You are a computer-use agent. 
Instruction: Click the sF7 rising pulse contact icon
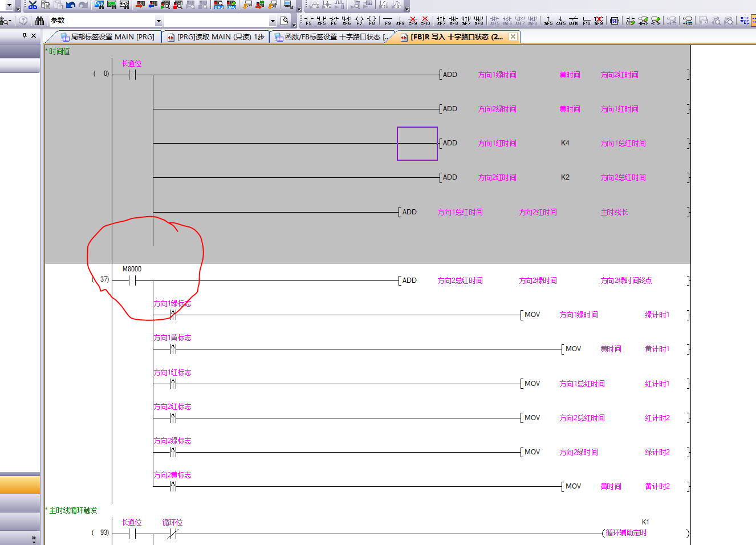pyautogui.click(x=441, y=21)
